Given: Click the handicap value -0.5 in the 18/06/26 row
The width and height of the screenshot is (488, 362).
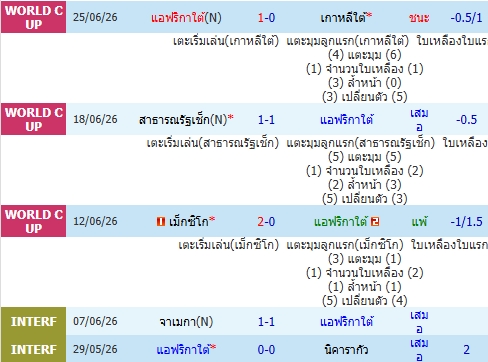Looking at the screenshot, I should click(x=466, y=119).
